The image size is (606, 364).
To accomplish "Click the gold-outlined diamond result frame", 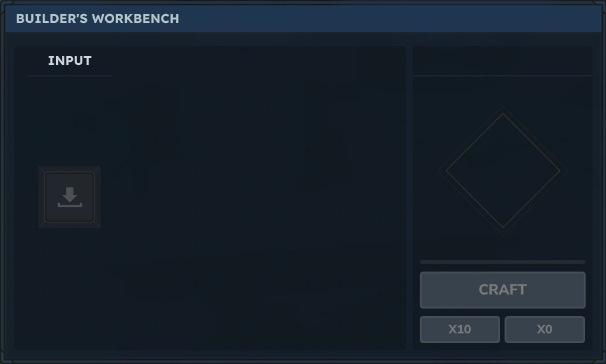I will tap(503, 170).
